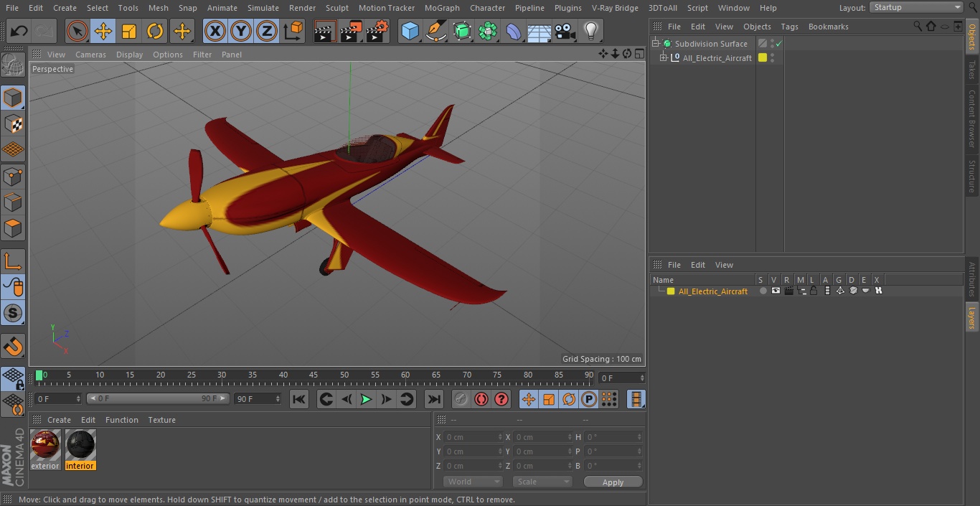This screenshot has width=980, height=506.
Task: Add a Cube primitive object
Action: 410,31
